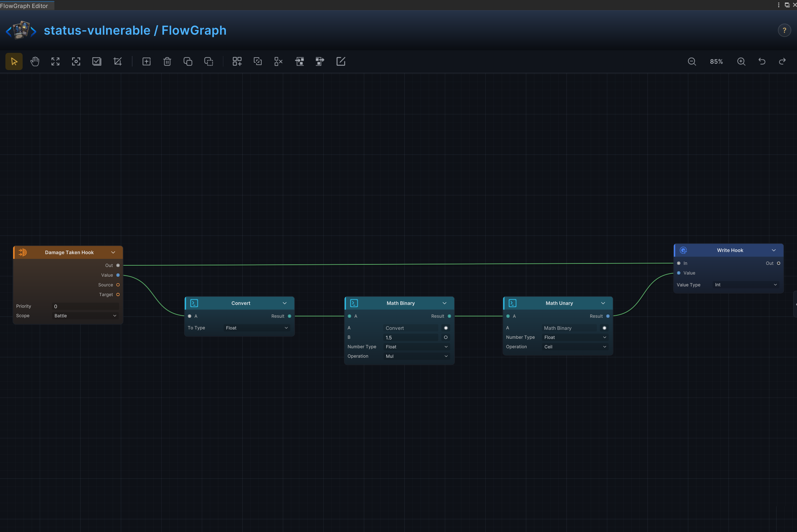The image size is (797, 532).
Task: Click the Math Unary node script icon
Action: pos(513,303)
